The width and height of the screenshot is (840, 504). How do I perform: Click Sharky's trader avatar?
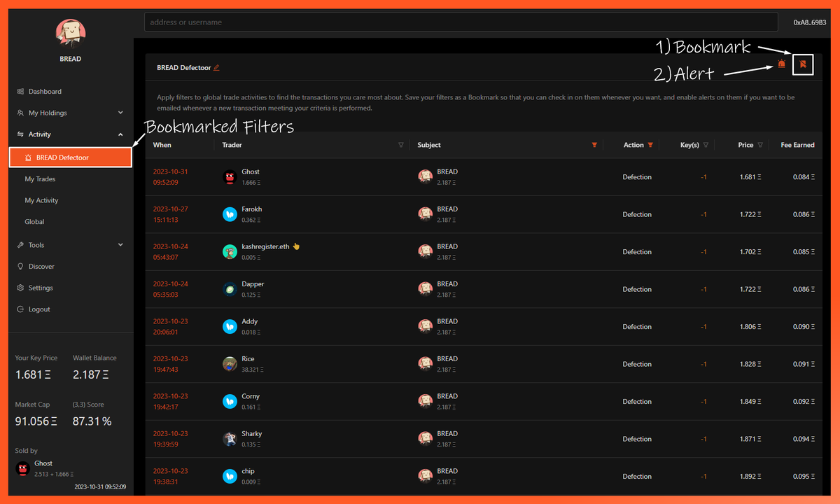[230, 439]
